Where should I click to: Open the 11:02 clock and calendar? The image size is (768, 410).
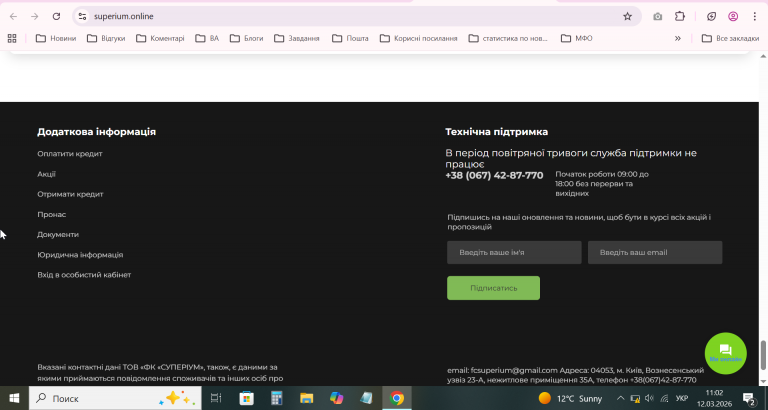click(x=714, y=398)
